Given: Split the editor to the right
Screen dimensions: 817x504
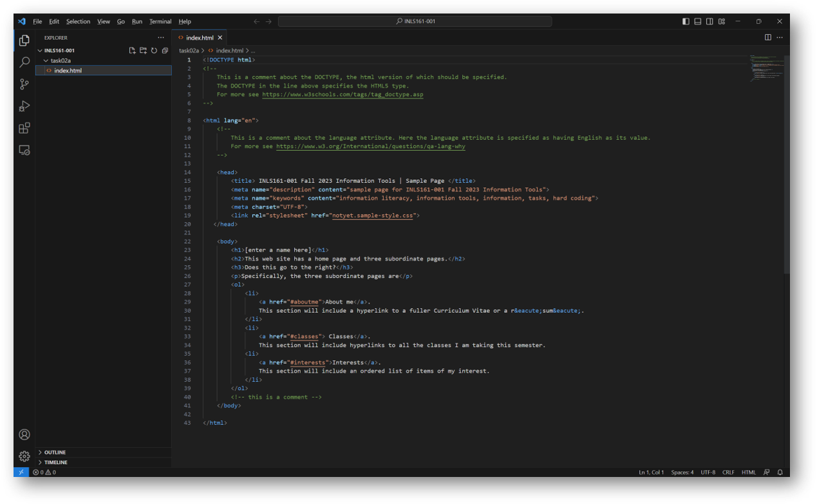Looking at the screenshot, I should pyautogui.click(x=767, y=37).
